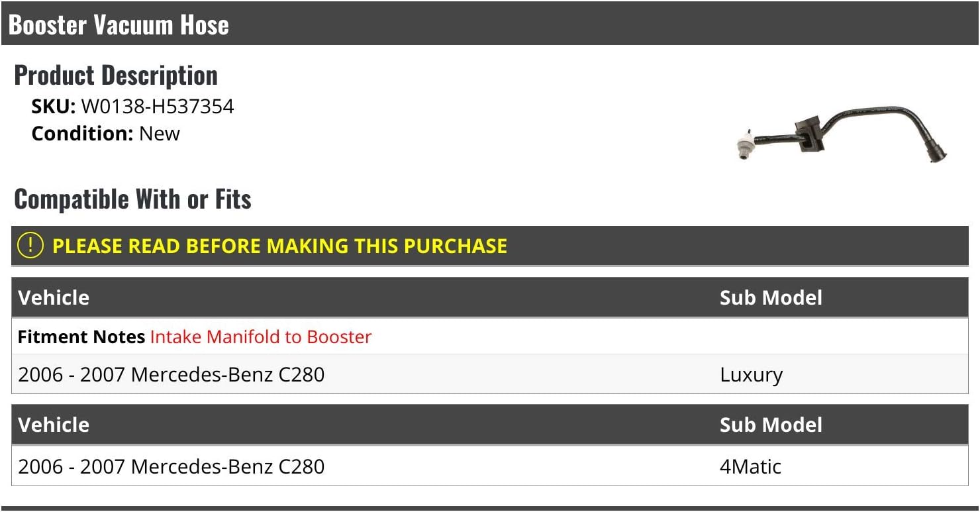
Task: Click the exclamation warning icon
Action: tap(30, 246)
